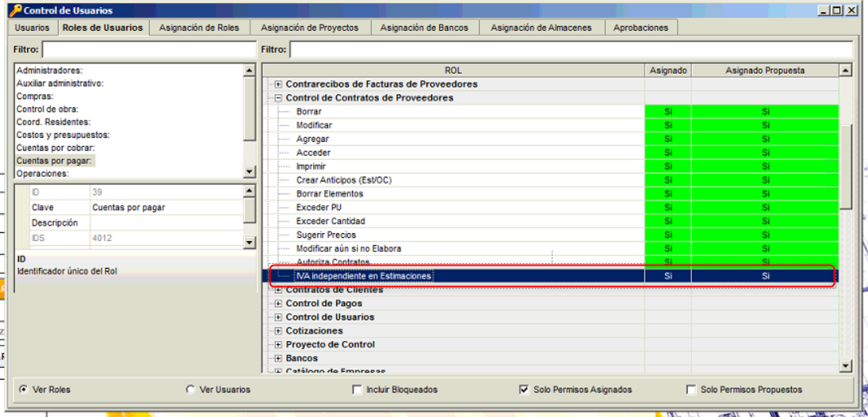Select the Compras role
This screenshot has width=868, height=417.
(x=35, y=97)
